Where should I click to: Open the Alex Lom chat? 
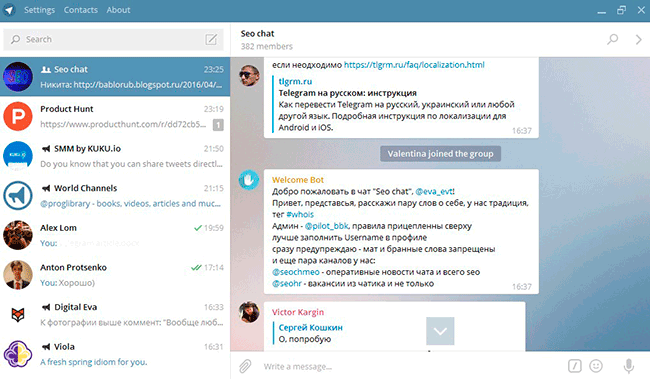point(115,235)
